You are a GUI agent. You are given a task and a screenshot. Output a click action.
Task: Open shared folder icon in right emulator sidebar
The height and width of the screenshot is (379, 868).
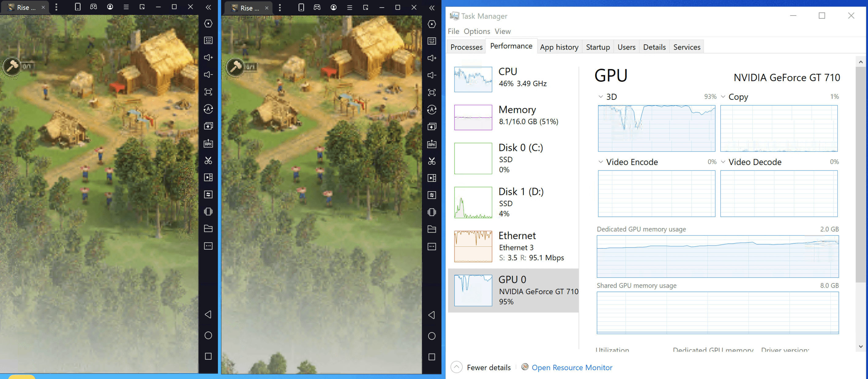pyautogui.click(x=432, y=229)
